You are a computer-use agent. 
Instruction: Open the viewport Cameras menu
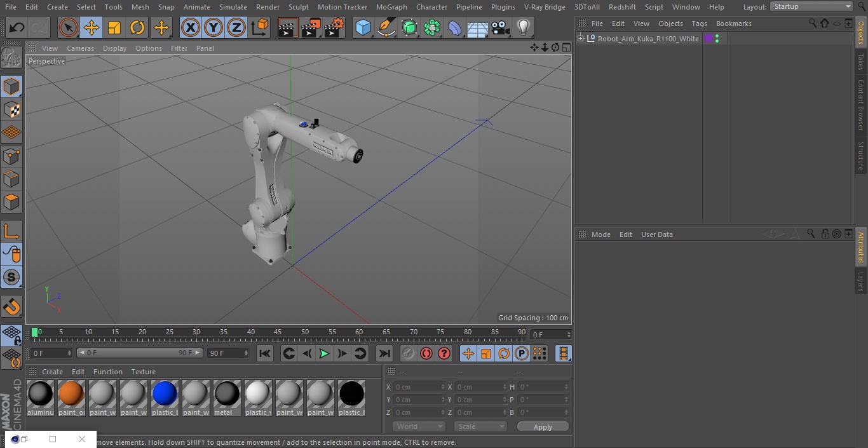coord(80,48)
